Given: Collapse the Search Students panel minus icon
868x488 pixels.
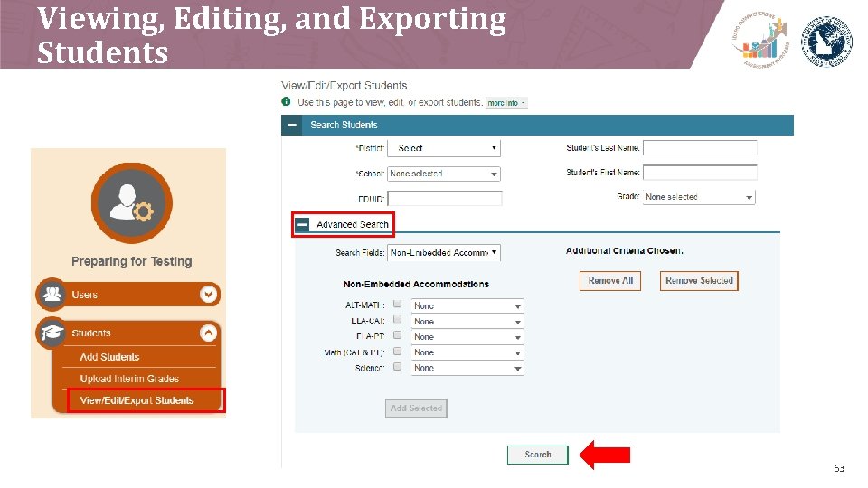Looking at the screenshot, I should [292, 125].
